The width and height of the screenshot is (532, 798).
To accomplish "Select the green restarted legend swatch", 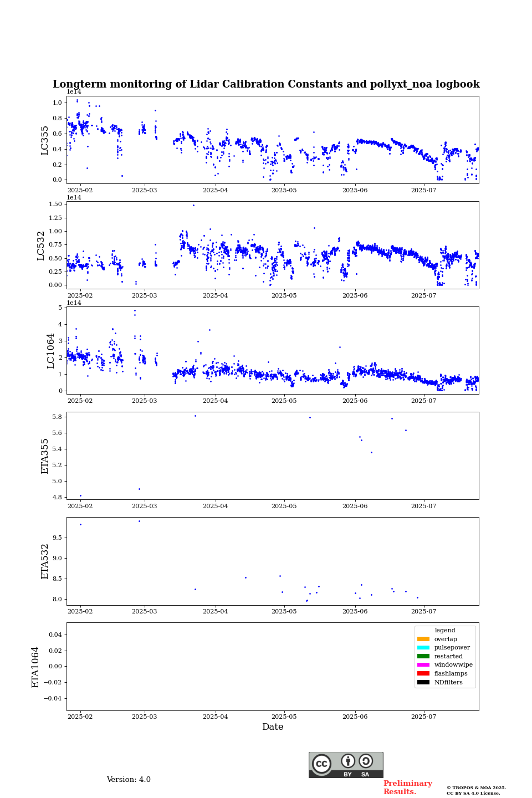I will click(423, 656).
